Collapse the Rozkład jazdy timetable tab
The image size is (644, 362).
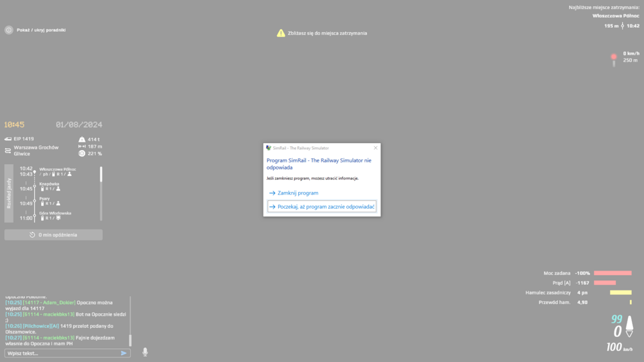point(9,193)
